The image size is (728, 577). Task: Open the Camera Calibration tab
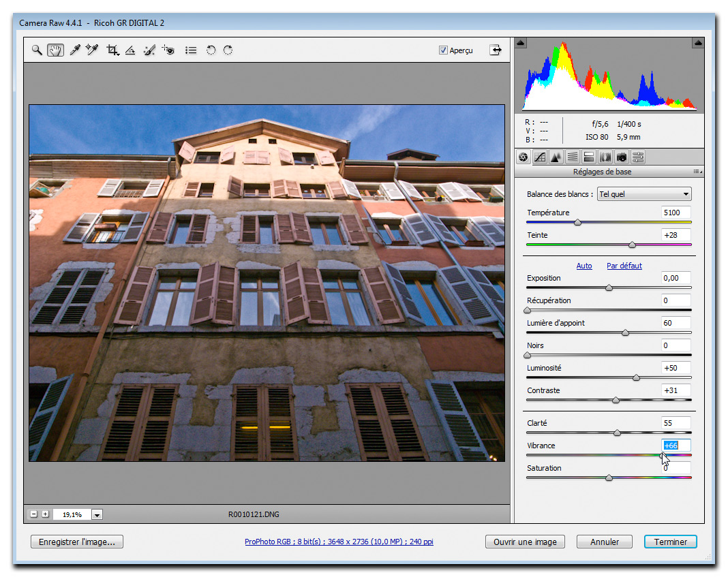point(622,157)
